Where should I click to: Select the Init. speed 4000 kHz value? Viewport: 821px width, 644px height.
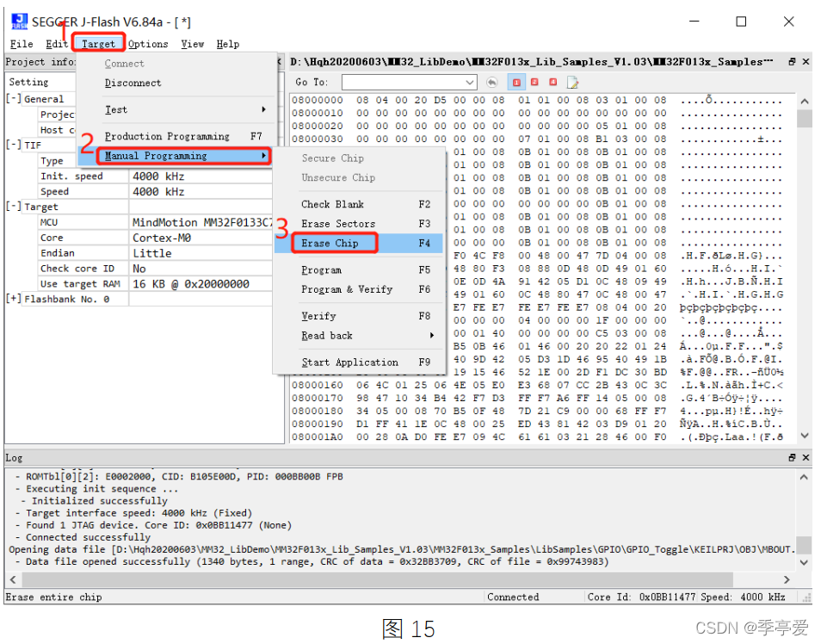click(201, 176)
